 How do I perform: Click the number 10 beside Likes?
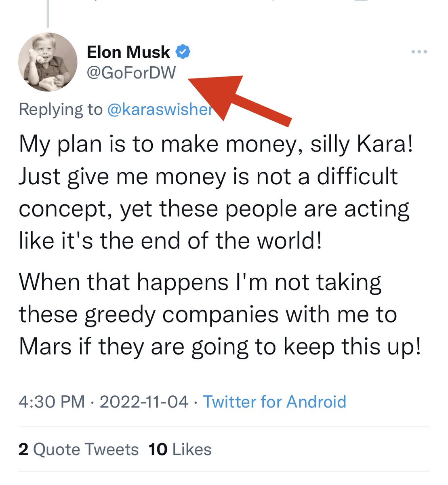pos(158,449)
